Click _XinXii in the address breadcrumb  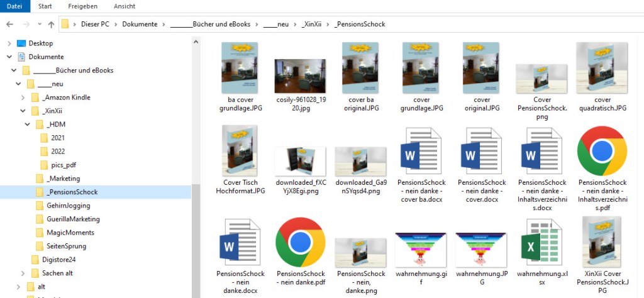pyautogui.click(x=311, y=25)
